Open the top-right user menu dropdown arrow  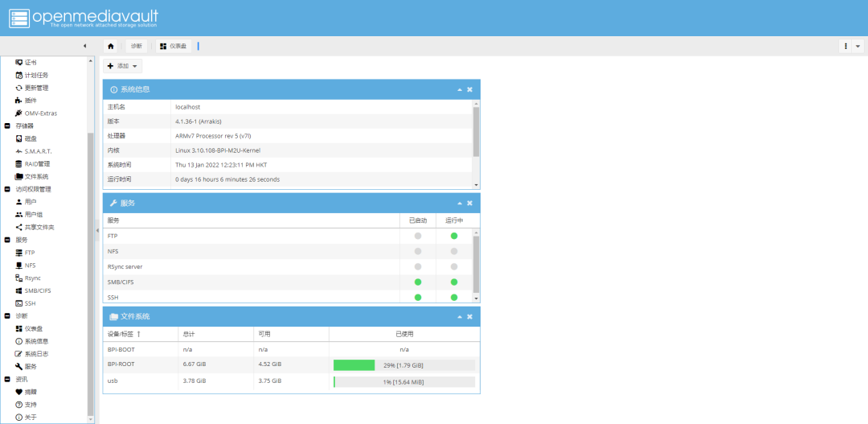coord(858,46)
